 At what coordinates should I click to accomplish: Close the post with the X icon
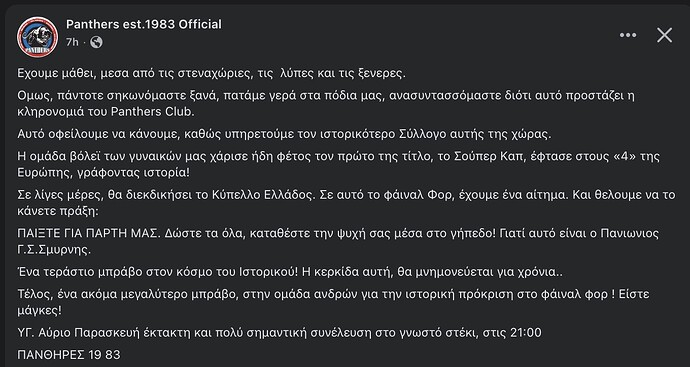664,35
